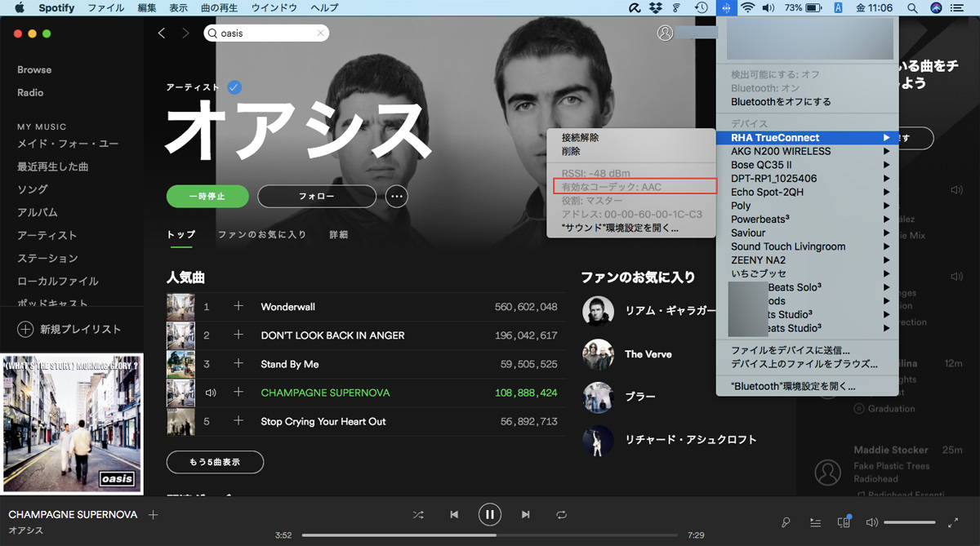
Task: Select Bluetoothをオフにする in the Bluetooth menu
Action: pyautogui.click(x=807, y=102)
